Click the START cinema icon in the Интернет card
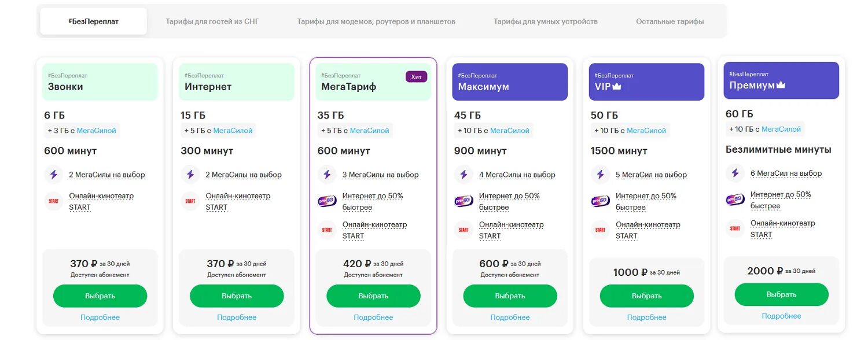868x340 pixels. pos(190,201)
